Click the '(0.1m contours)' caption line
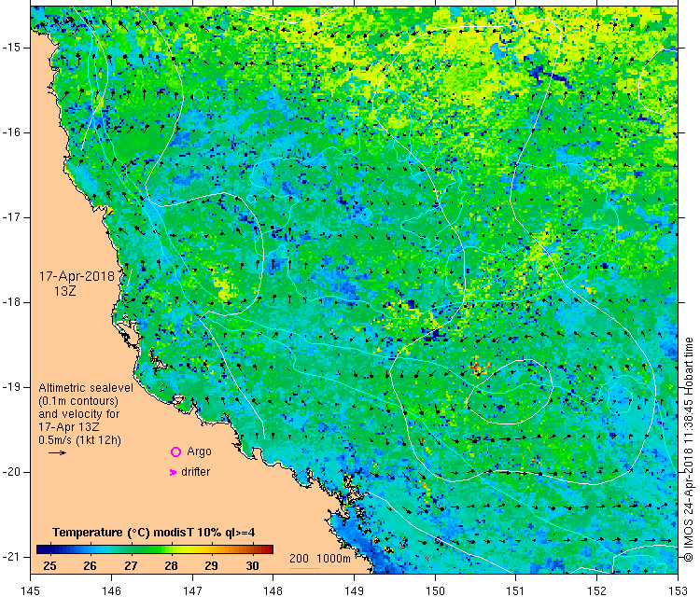Image resolution: width=700 pixels, height=597 pixels. 78,401
